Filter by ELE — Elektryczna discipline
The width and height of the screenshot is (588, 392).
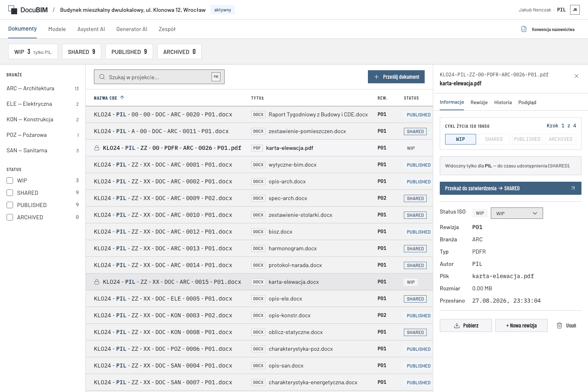click(42, 104)
